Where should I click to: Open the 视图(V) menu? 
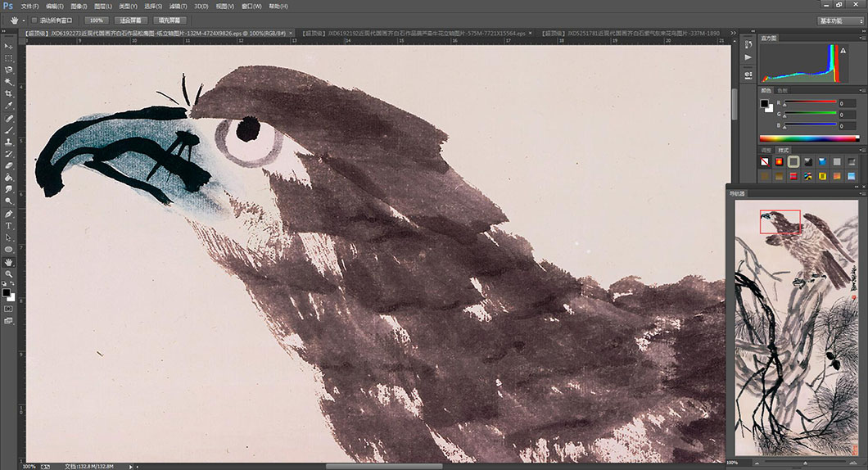point(224,6)
